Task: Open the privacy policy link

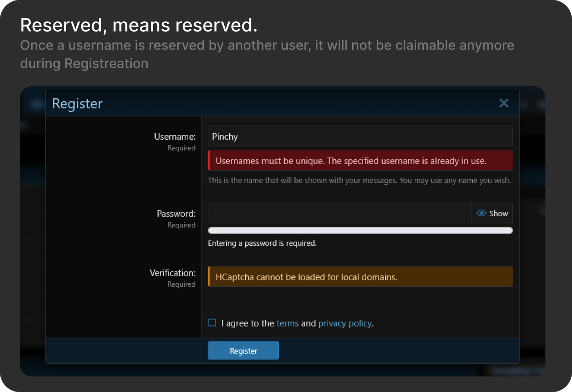Action: (x=345, y=323)
